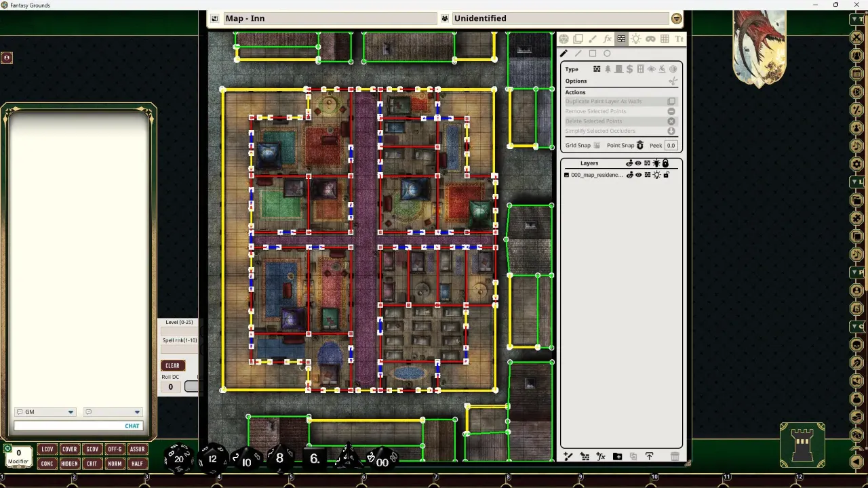Open the grid settings tab
Screen dimensions: 868x488
click(x=665, y=39)
